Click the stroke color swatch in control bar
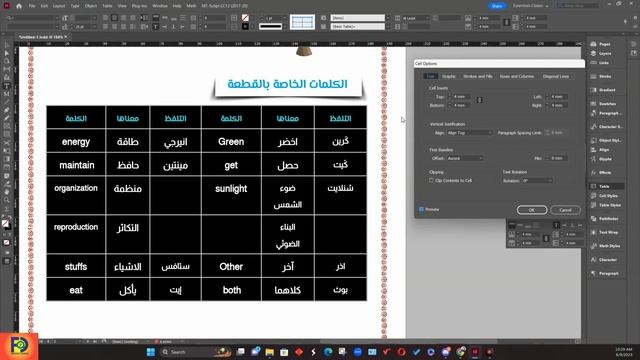The height and width of the screenshot is (360, 640). [245, 27]
